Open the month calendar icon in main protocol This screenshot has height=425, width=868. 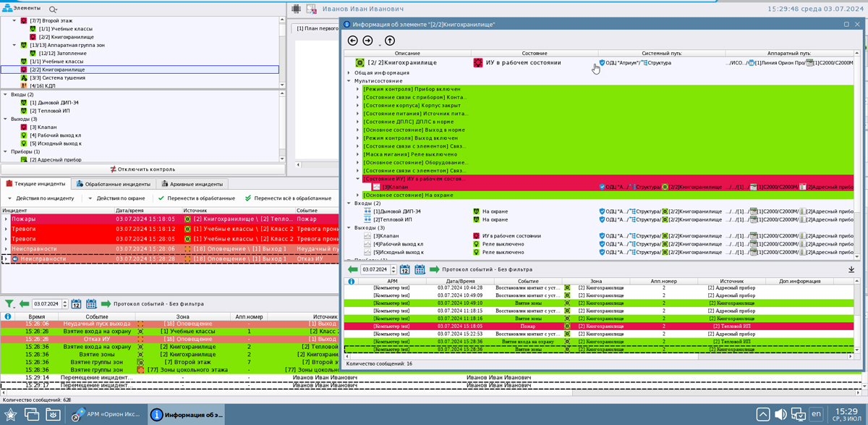pyautogui.click(x=91, y=304)
